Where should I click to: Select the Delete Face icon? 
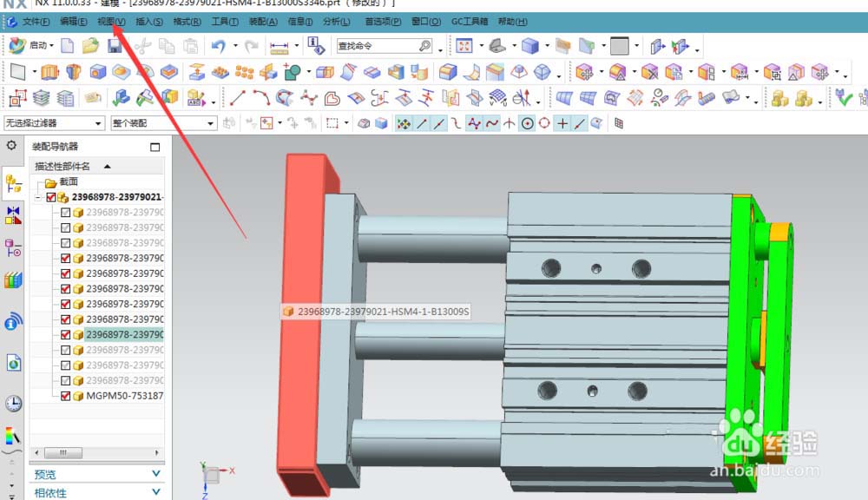pyautogui.click(x=649, y=72)
